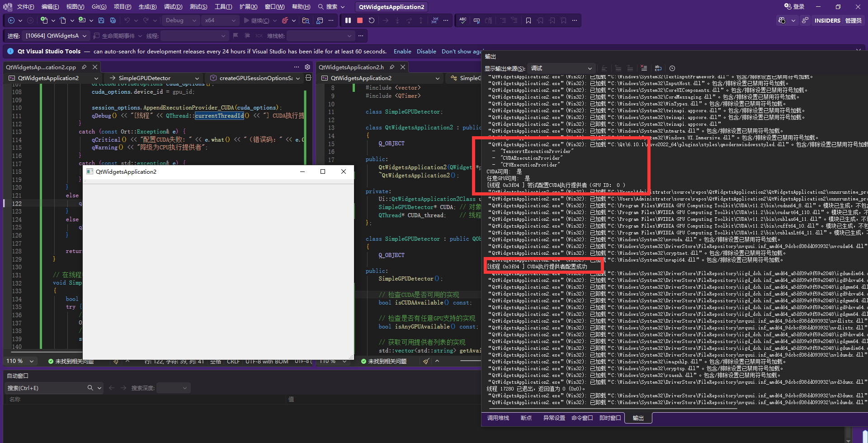Click the Disable link in notification
Image resolution: width=868 pixels, height=443 pixels.
pyautogui.click(x=426, y=52)
